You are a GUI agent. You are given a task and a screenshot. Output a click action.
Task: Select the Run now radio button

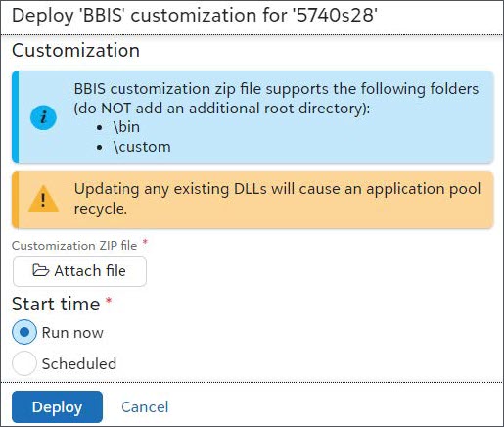pos(24,332)
